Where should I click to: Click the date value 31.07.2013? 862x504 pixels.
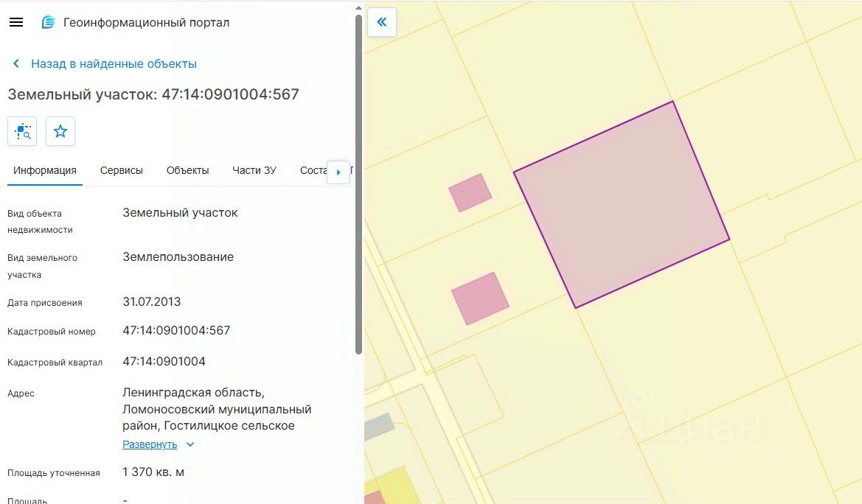152,302
